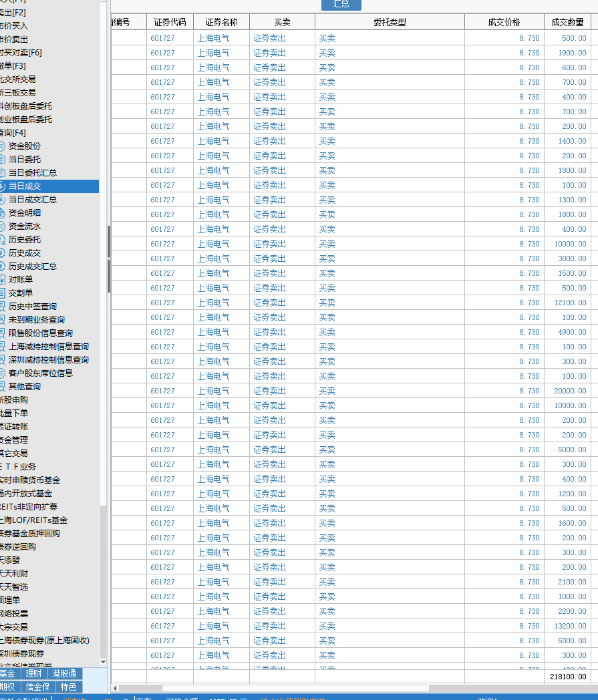Open 天天利财 menu entry
The image size is (598, 700).
13,574
